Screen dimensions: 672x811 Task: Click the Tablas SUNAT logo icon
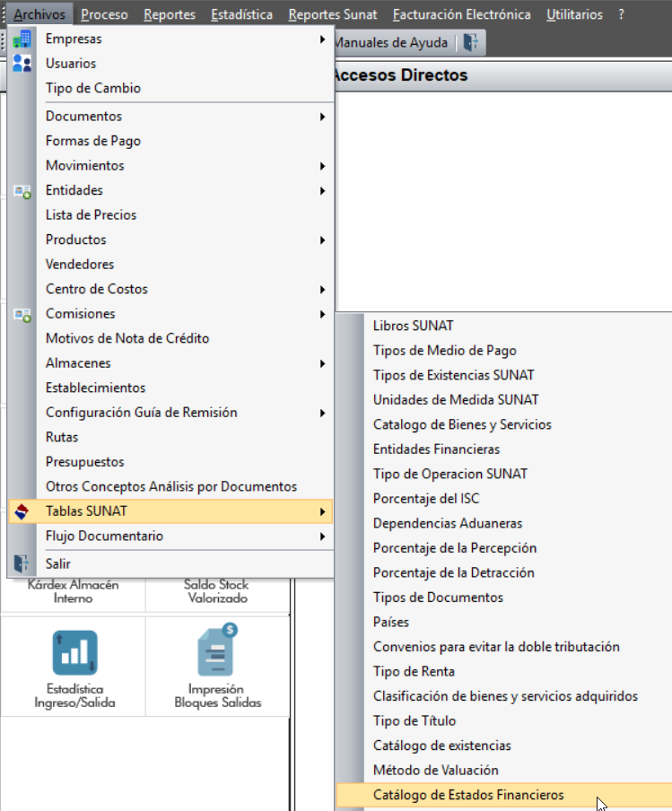pyautogui.click(x=22, y=511)
